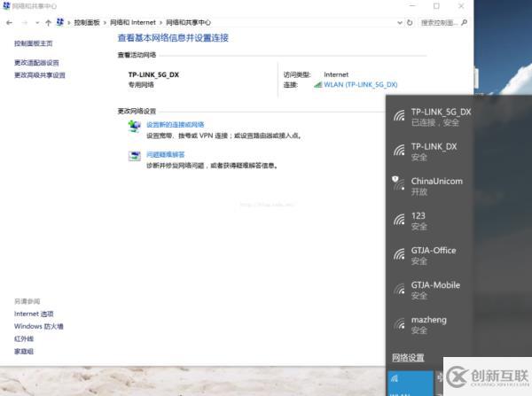Select 网络和共享中心 breadcrumb
The image size is (532, 396).
point(188,22)
